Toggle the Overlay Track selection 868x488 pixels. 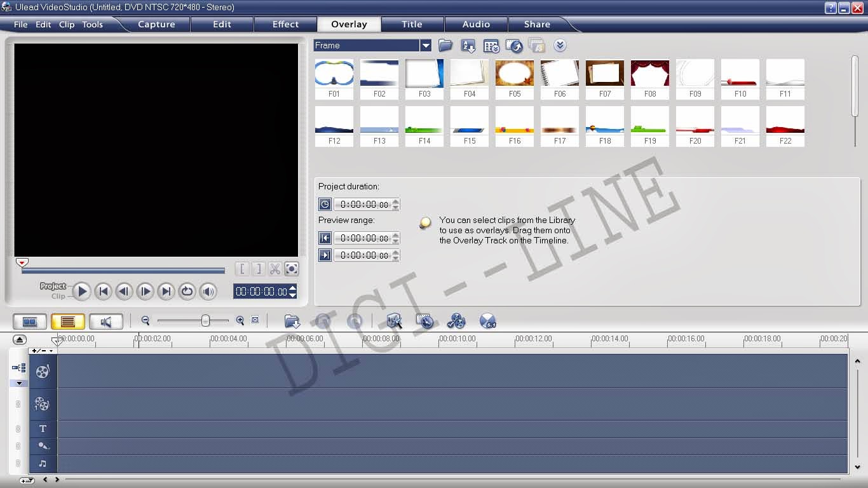click(43, 403)
